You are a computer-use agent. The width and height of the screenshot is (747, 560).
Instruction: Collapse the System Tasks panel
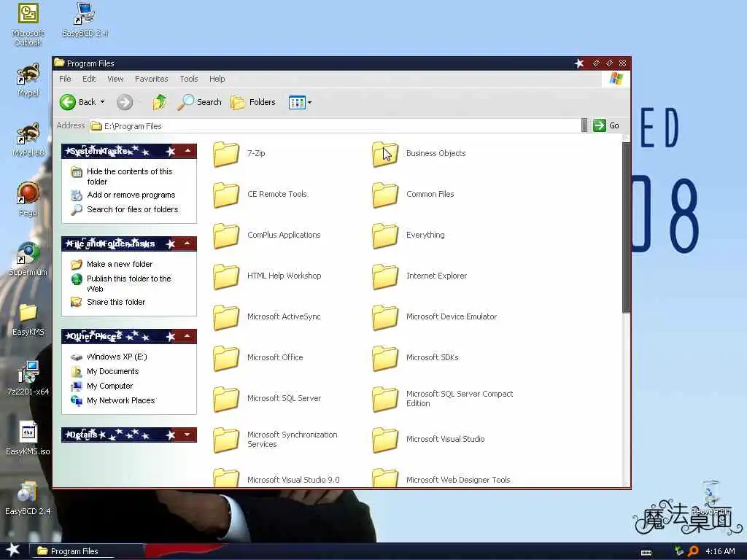pyautogui.click(x=187, y=151)
